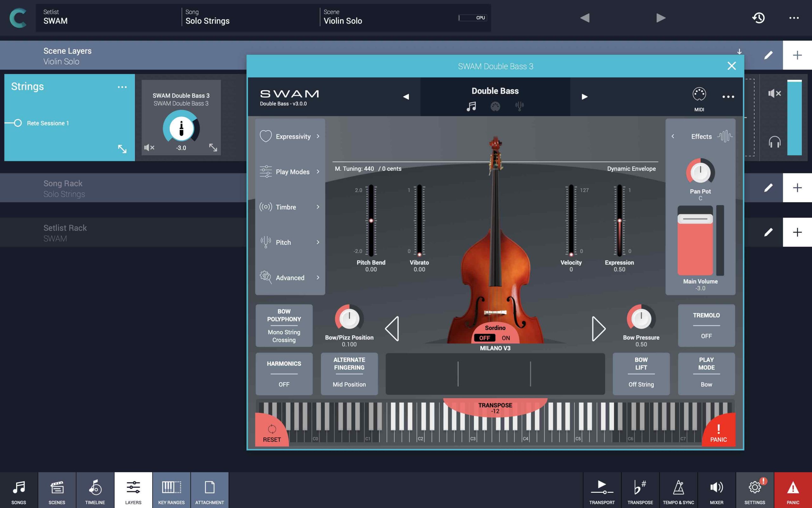812x508 pixels.
Task: Mute SWAM Double Bass 3 module
Action: click(x=149, y=148)
